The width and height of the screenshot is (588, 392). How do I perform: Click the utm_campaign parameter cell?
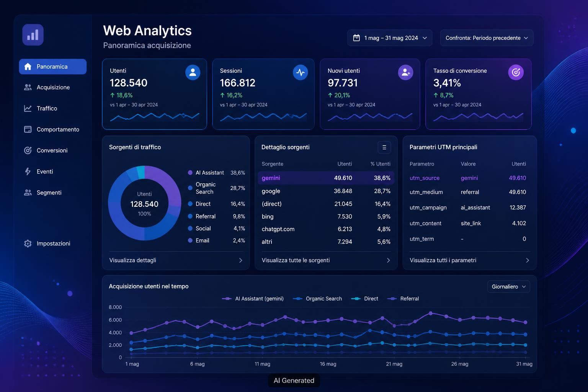[428, 207]
